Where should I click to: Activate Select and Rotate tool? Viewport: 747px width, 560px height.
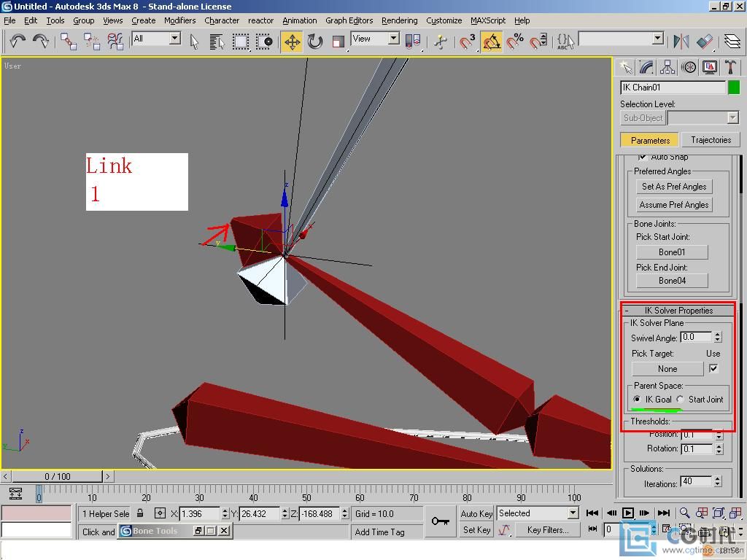coord(315,42)
